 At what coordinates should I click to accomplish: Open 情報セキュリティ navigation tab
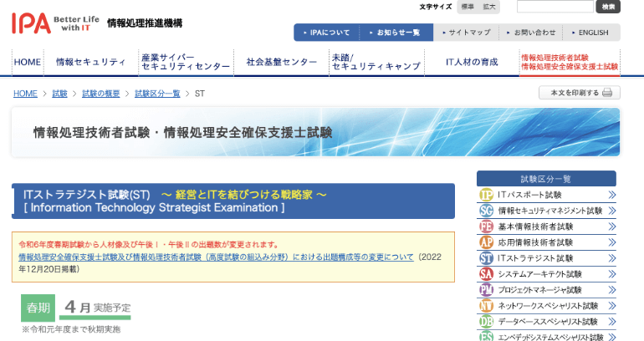pos(91,62)
